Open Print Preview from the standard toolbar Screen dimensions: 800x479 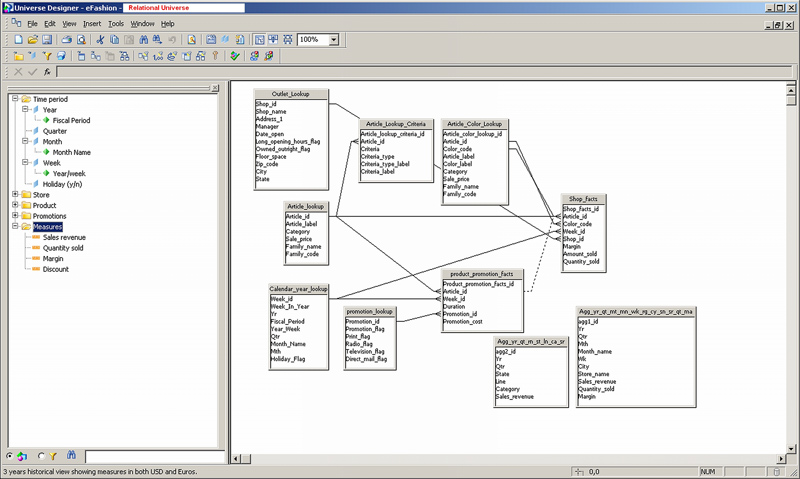click(x=81, y=39)
